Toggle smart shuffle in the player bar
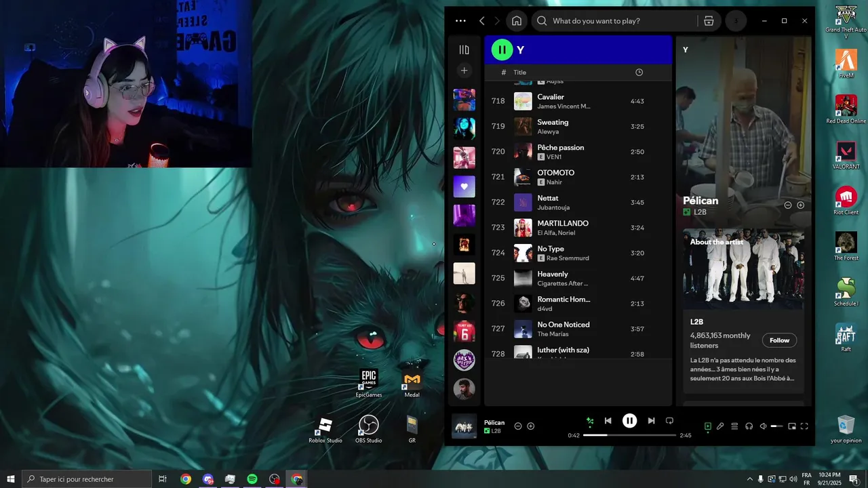The width and height of the screenshot is (868, 488). [590, 421]
